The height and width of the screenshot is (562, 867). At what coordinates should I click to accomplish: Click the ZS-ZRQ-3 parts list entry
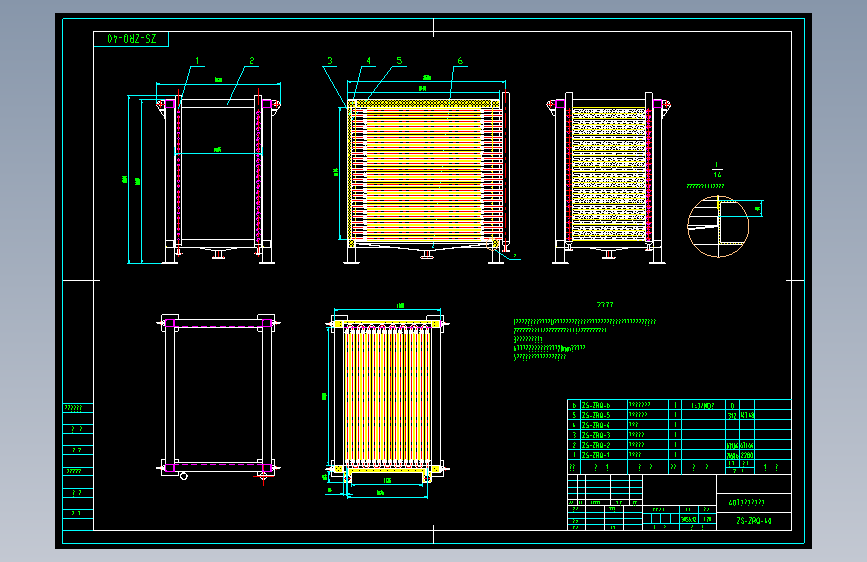pyautogui.click(x=596, y=435)
